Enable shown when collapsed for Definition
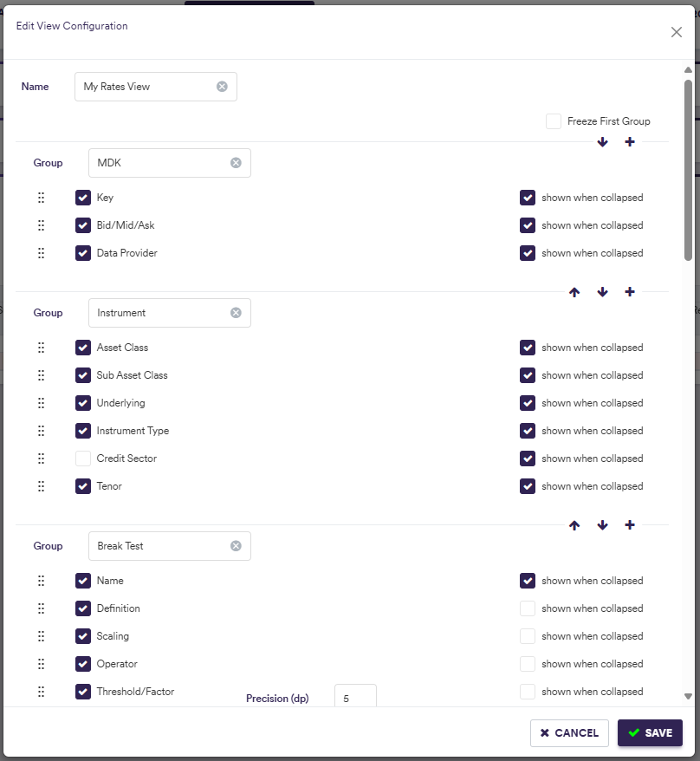700x761 pixels. click(528, 608)
